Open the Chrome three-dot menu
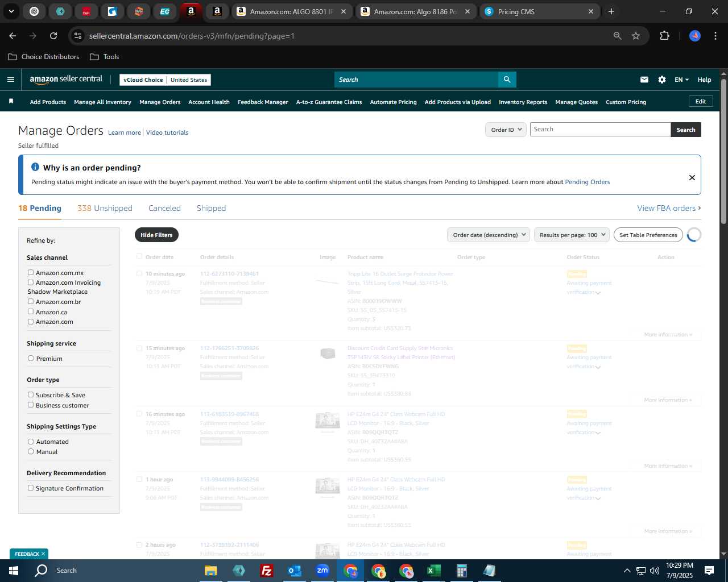 point(714,36)
